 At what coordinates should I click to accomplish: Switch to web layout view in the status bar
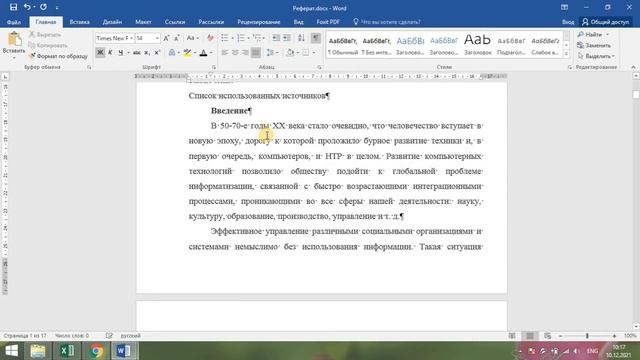[x=547, y=336]
